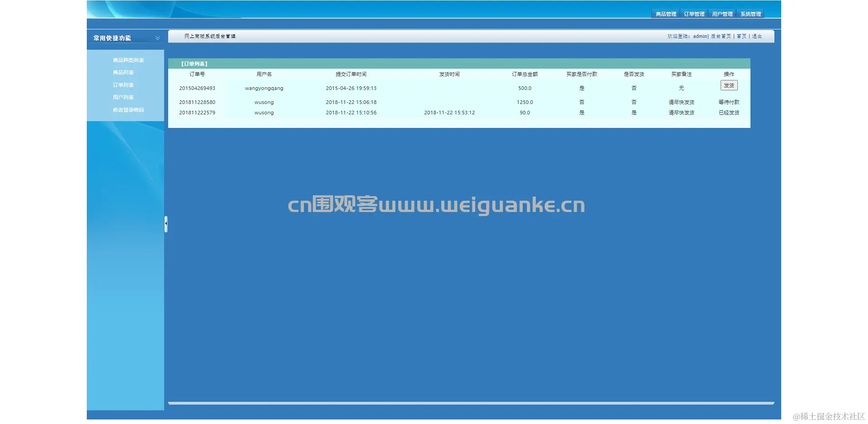Image resolution: width=868 pixels, height=424 pixels.
Task: Select the order total 500.0
Action: [x=525, y=88]
